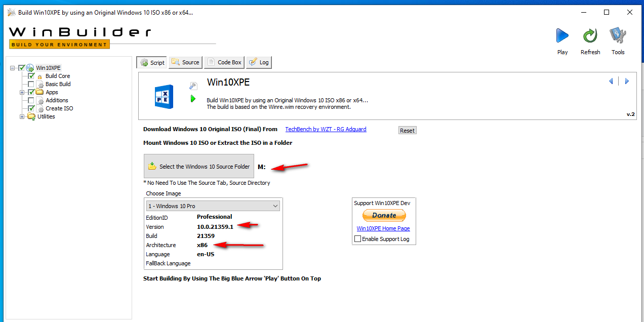Click the Apps folder icon
This screenshot has height=322, width=644.
tap(40, 92)
